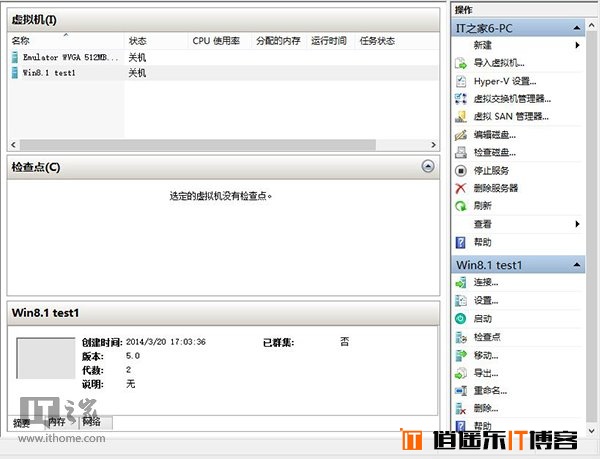Collapse the 检查点 panel
600x459 pixels.
point(428,166)
